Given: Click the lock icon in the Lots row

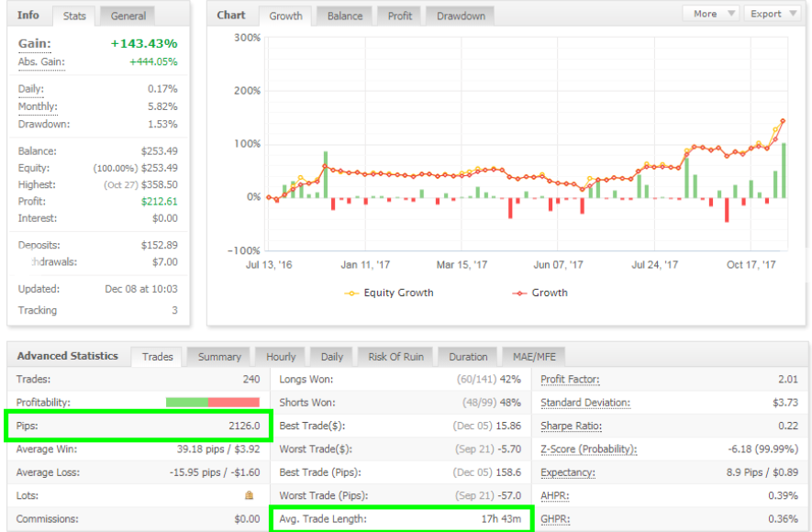Looking at the screenshot, I should tap(250, 495).
